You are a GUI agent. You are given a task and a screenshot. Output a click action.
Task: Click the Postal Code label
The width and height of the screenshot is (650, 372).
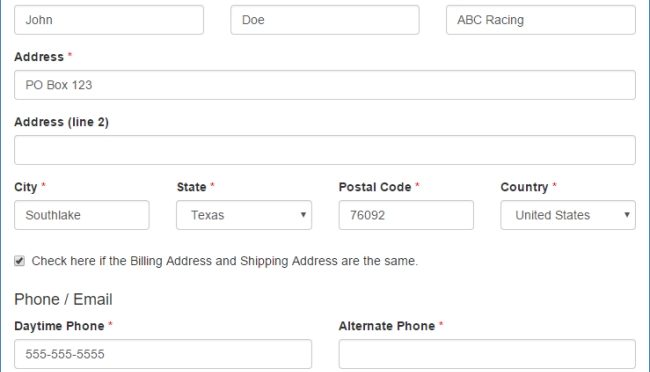click(x=375, y=187)
